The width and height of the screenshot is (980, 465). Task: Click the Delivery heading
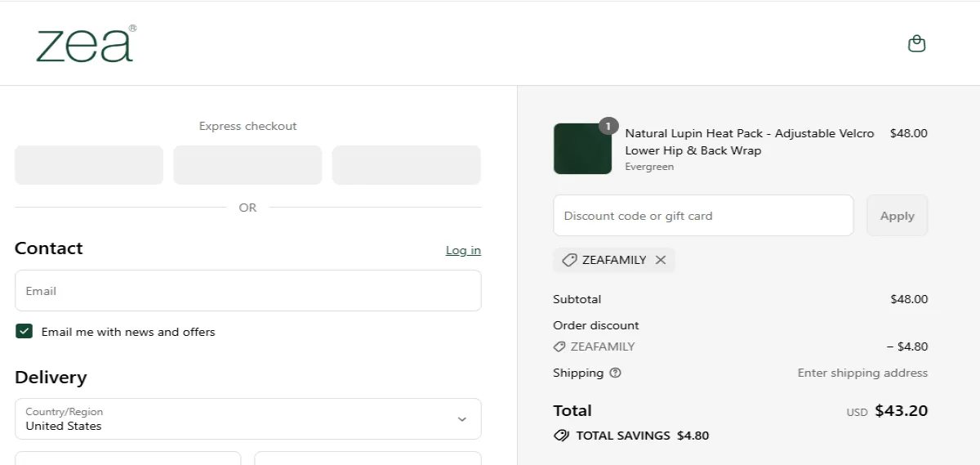click(x=51, y=378)
